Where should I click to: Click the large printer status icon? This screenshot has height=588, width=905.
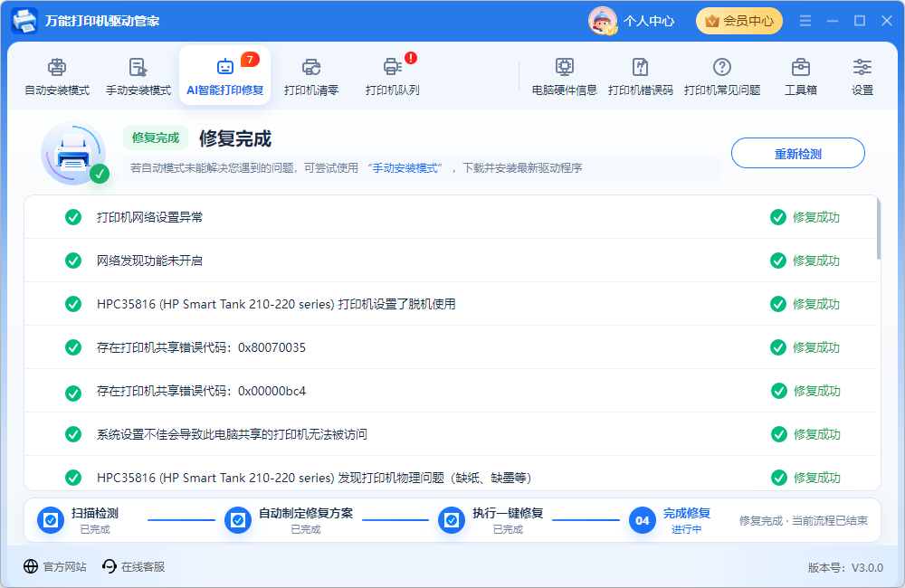(x=74, y=154)
